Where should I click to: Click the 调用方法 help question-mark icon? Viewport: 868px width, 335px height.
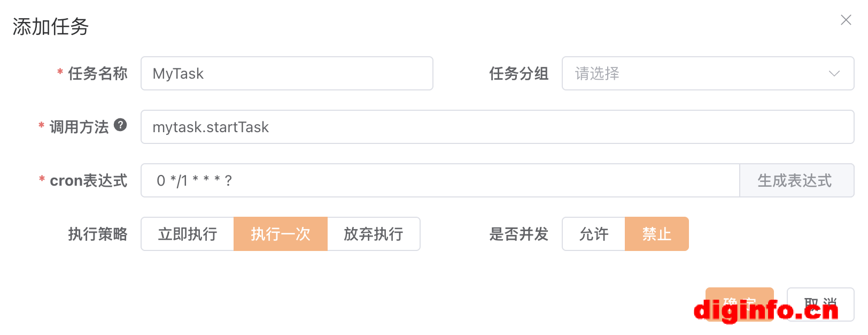tap(121, 125)
